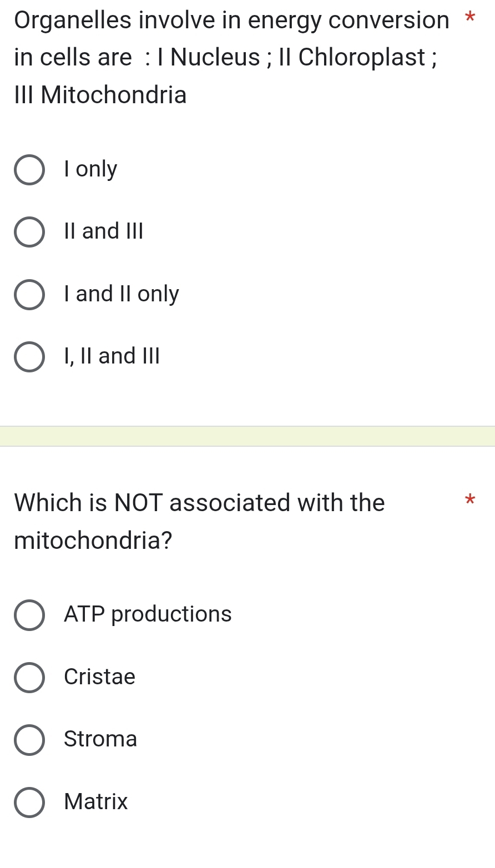
Task: Select the 'I only' radio button
Action: pos(29,170)
